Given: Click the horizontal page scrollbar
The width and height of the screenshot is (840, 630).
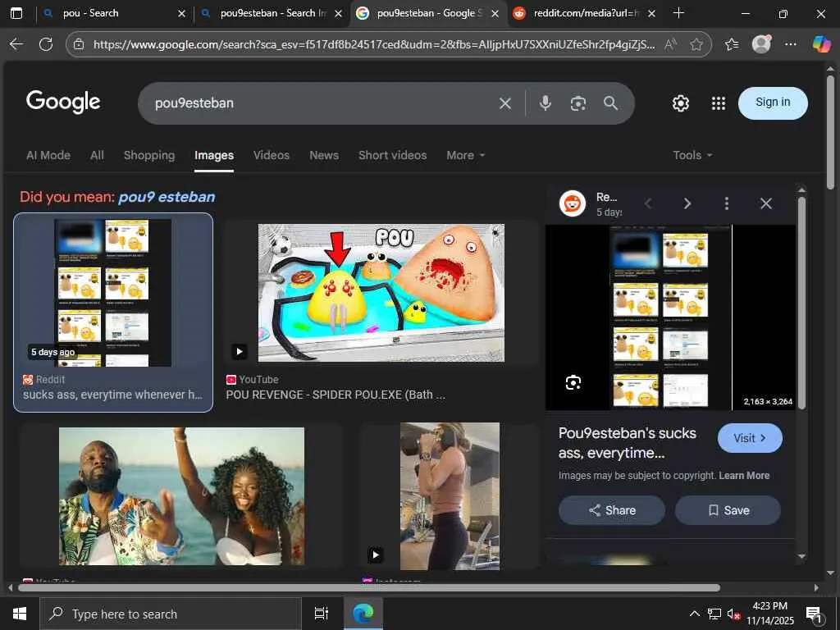Looking at the screenshot, I should [x=368, y=587].
